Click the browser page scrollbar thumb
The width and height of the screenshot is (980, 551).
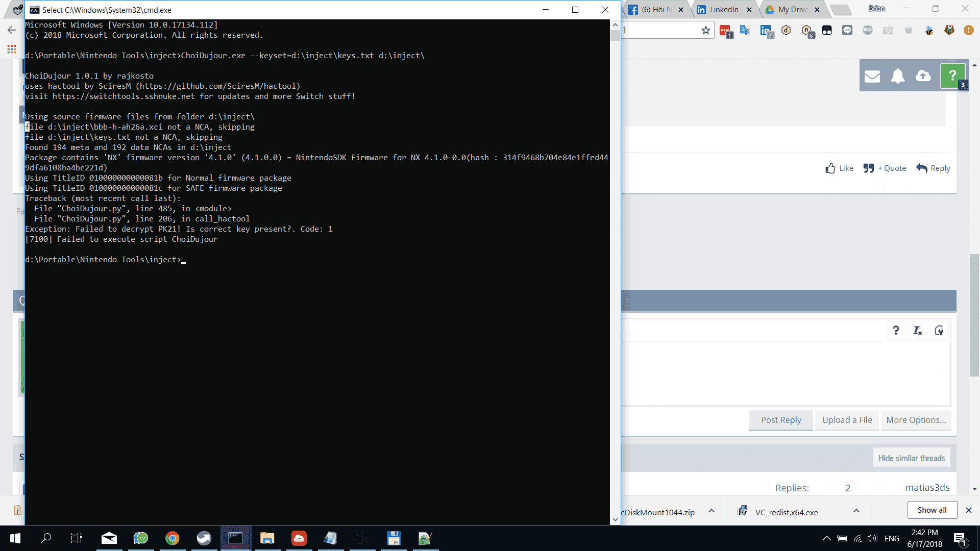click(x=974, y=315)
